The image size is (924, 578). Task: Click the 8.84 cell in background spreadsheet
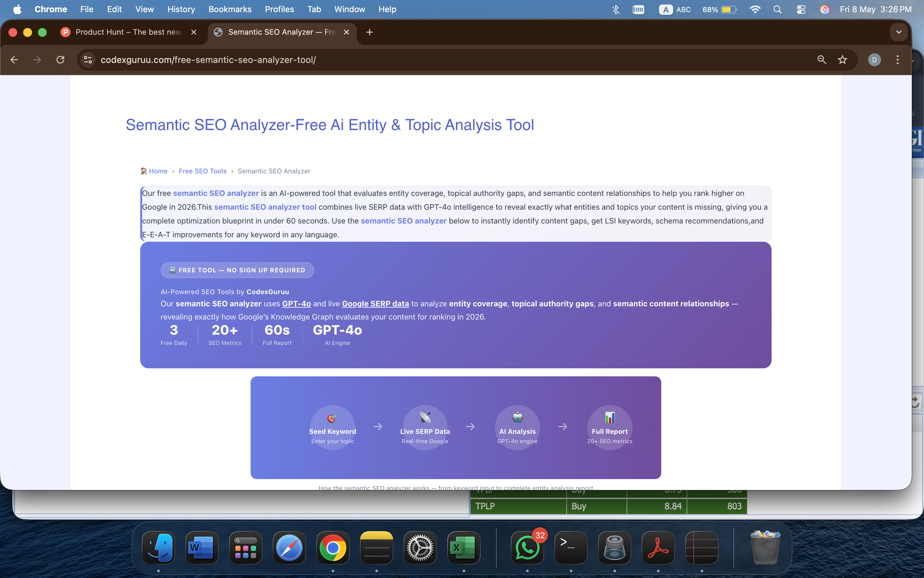coord(657,506)
